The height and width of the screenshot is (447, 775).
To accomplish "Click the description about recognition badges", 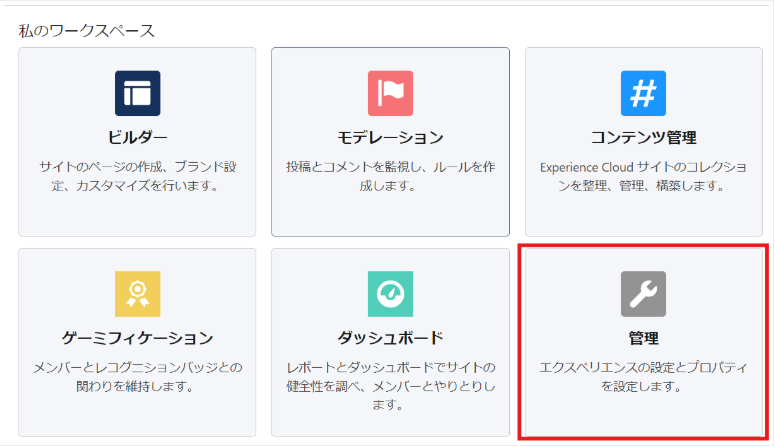I will pyautogui.click(x=137, y=376).
